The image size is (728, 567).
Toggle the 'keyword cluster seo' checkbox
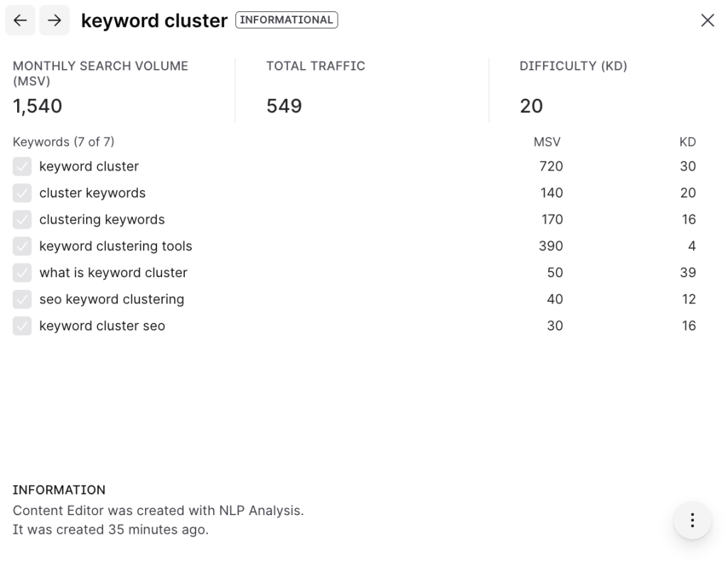pyautogui.click(x=22, y=326)
